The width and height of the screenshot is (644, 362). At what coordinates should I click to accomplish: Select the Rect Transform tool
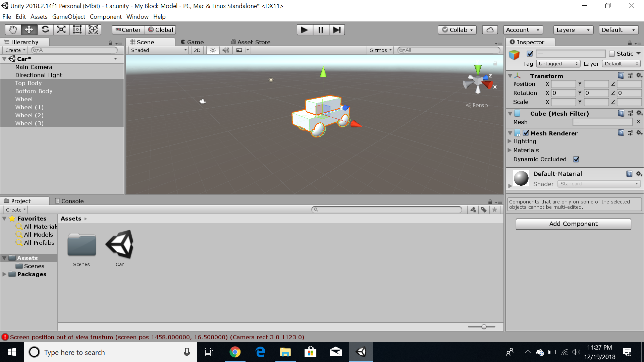(77, 30)
